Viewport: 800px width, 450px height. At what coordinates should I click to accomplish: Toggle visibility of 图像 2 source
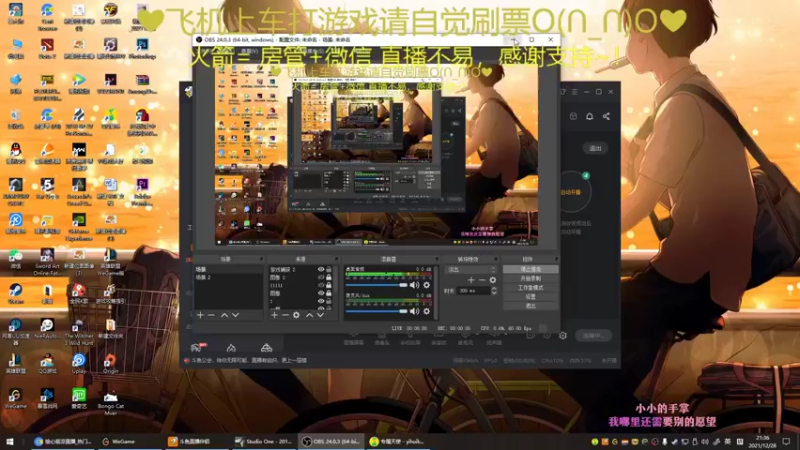[x=321, y=277]
